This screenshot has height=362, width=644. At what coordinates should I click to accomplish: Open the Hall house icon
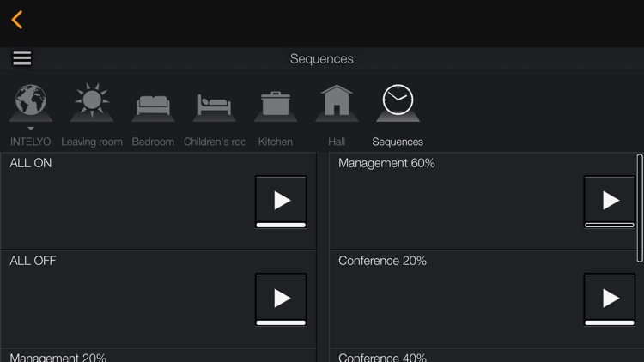pyautogui.click(x=337, y=100)
